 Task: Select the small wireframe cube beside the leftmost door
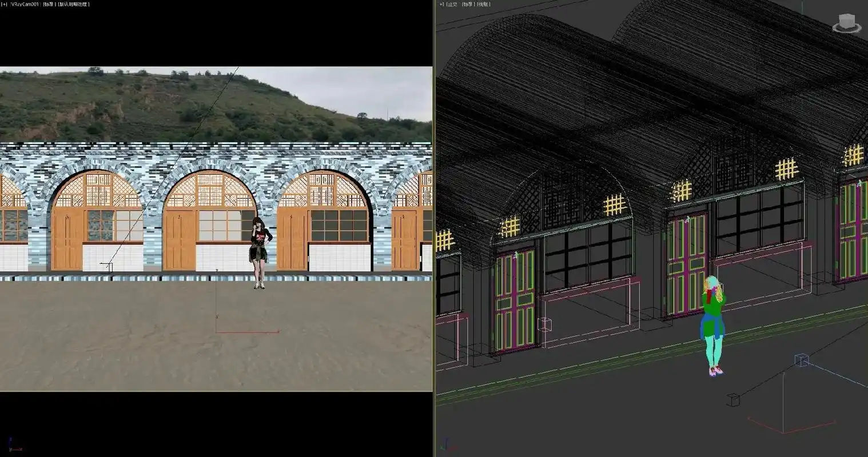pyautogui.click(x=545, y=324)
